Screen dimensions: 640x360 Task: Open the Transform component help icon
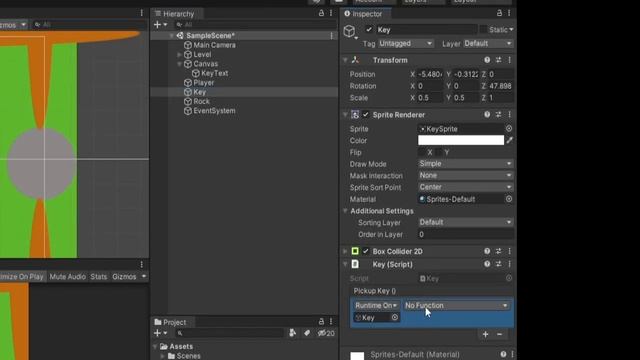click(x=487, y=60)
